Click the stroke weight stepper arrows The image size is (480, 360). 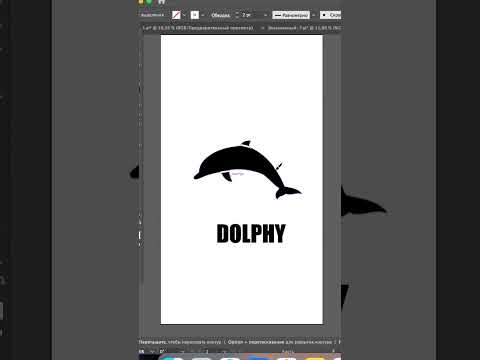tap(237, 15)
